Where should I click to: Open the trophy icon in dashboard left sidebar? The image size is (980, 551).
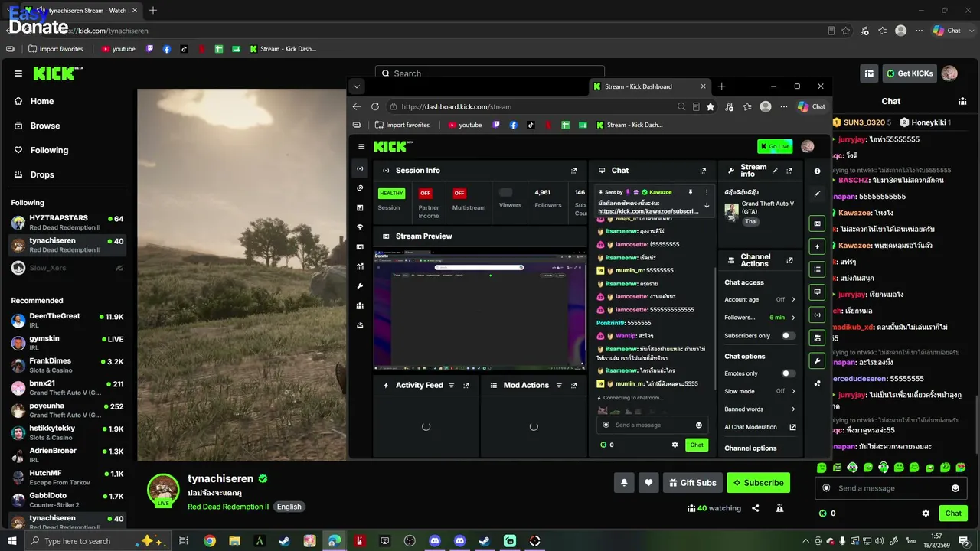click(360, 227)
